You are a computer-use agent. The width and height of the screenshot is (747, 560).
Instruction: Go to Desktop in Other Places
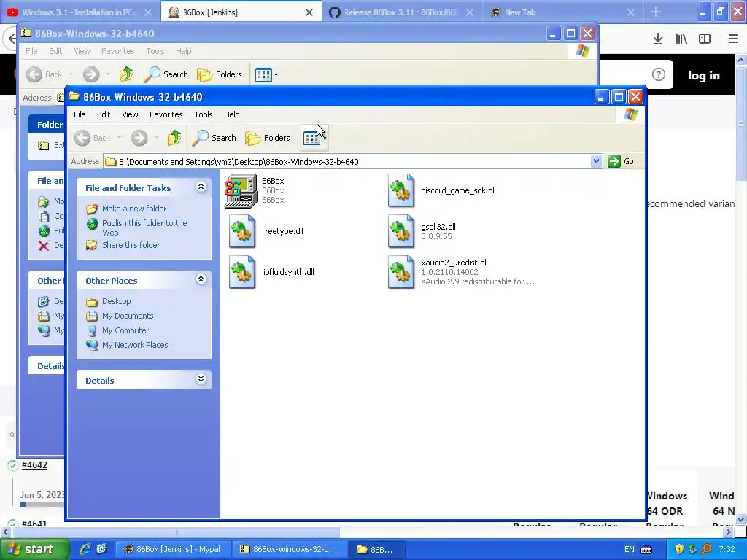(116, 301)
